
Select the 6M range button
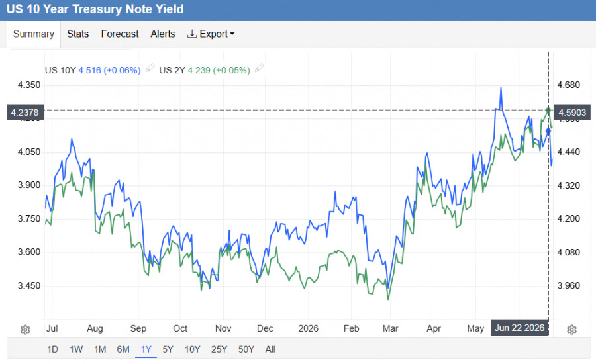[x=123, y=349]
